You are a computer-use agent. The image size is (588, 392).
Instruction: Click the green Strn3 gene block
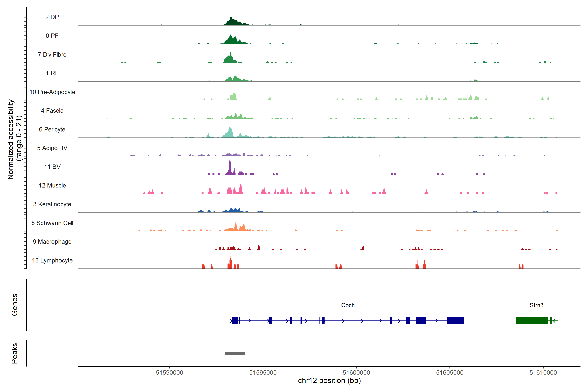tap(532, 321)
